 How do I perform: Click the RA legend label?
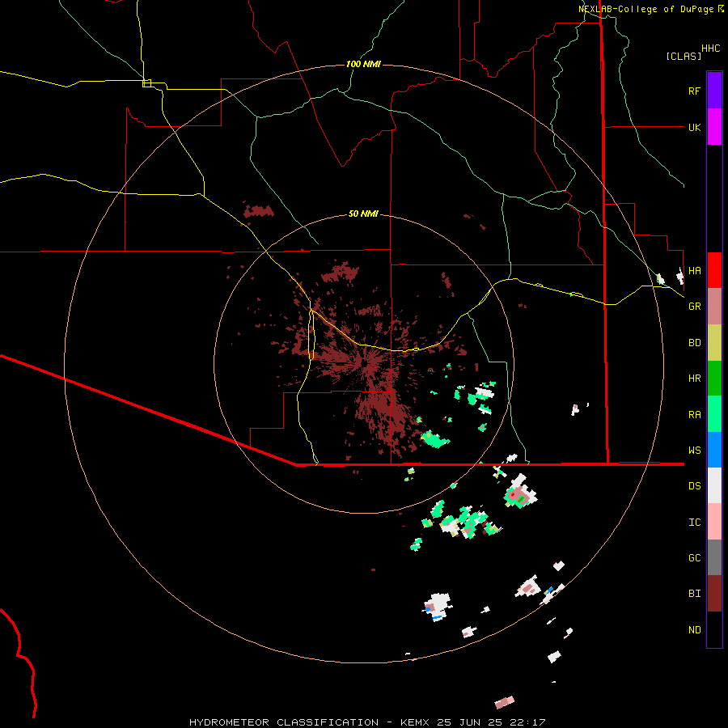[x=694, y=415]
